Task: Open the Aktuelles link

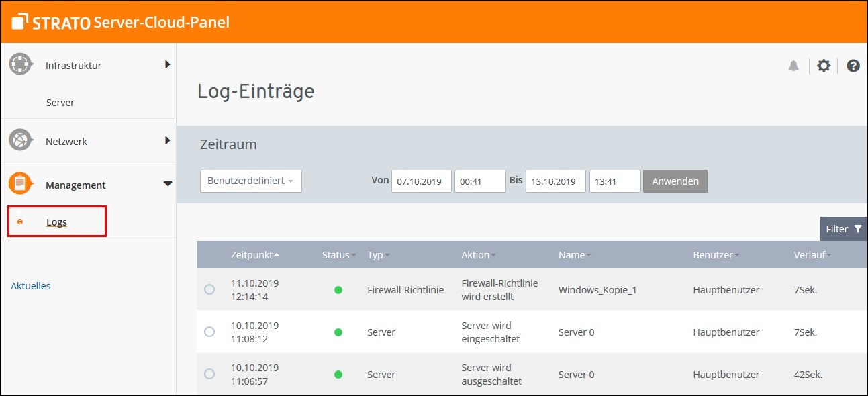Action: coord(31,285)
